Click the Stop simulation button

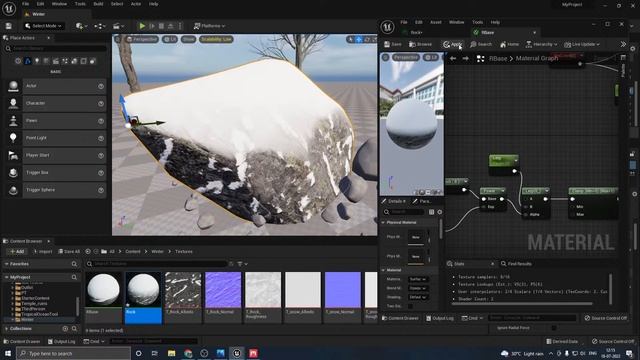coord(161,26)
